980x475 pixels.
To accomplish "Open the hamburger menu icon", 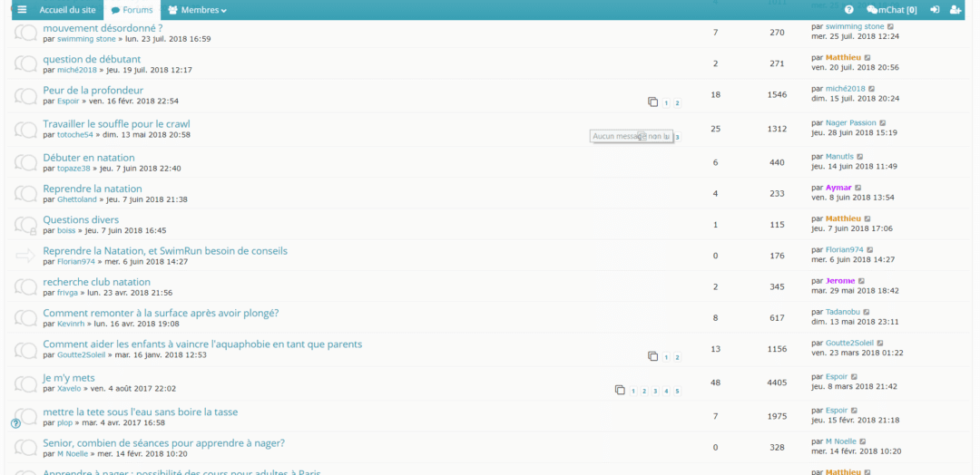I will click(x=22, y=9).
